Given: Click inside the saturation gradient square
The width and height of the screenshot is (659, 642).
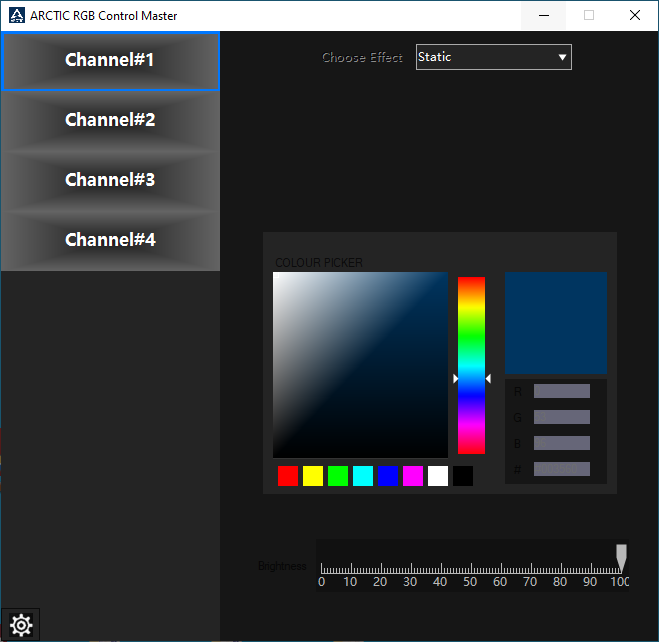Looking at the screenshot, I should point(360,365).
